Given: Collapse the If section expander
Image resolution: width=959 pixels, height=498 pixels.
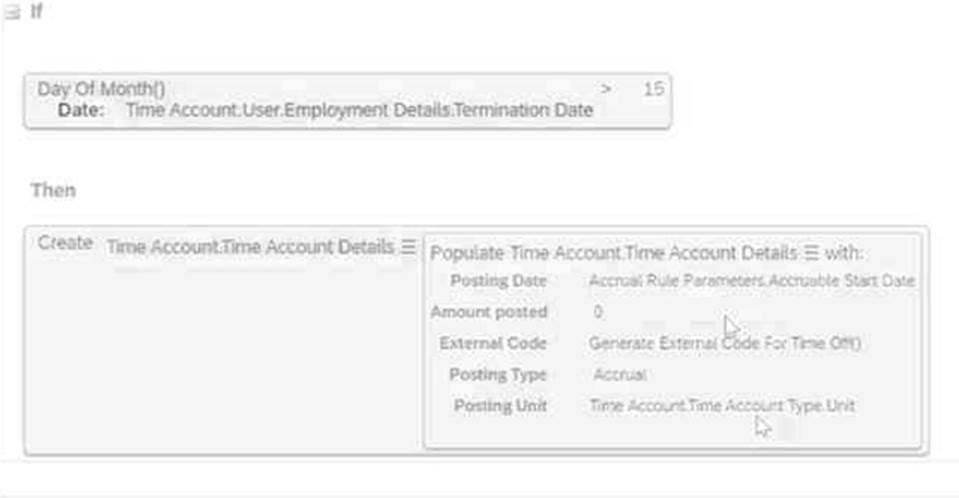Looking at the screenshot, I should pos(13,14).
